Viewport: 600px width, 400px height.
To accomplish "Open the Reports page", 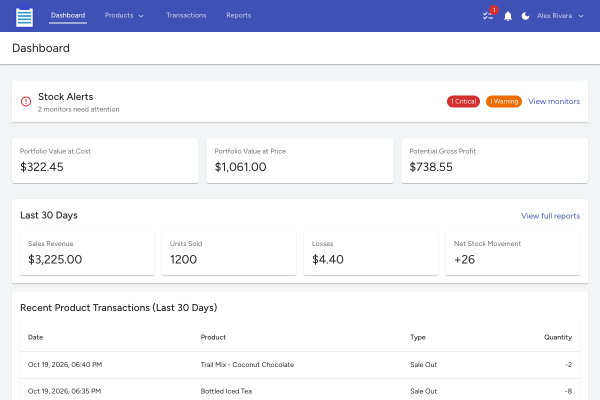I will (x=238, y=15).
